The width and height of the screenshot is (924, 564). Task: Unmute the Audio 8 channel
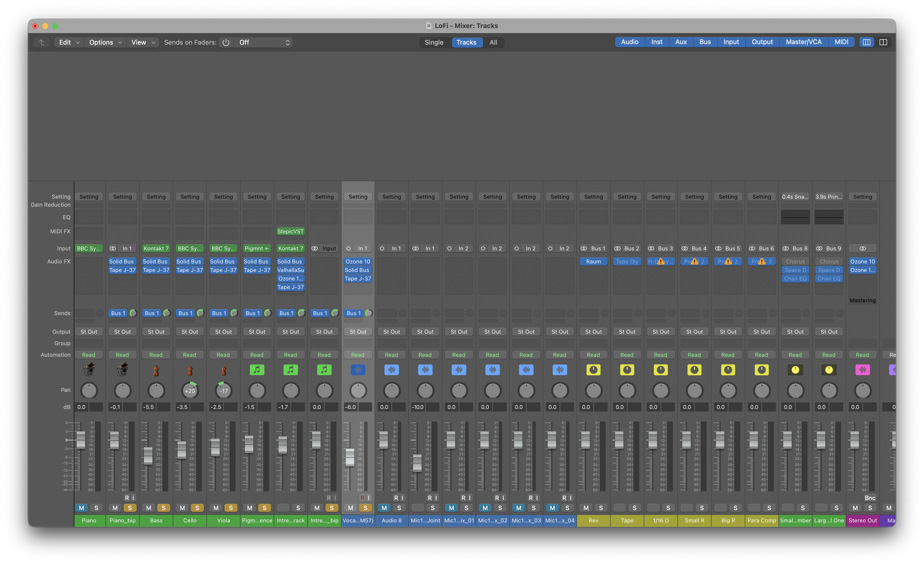pyautogui.click(x=384, y=508)
